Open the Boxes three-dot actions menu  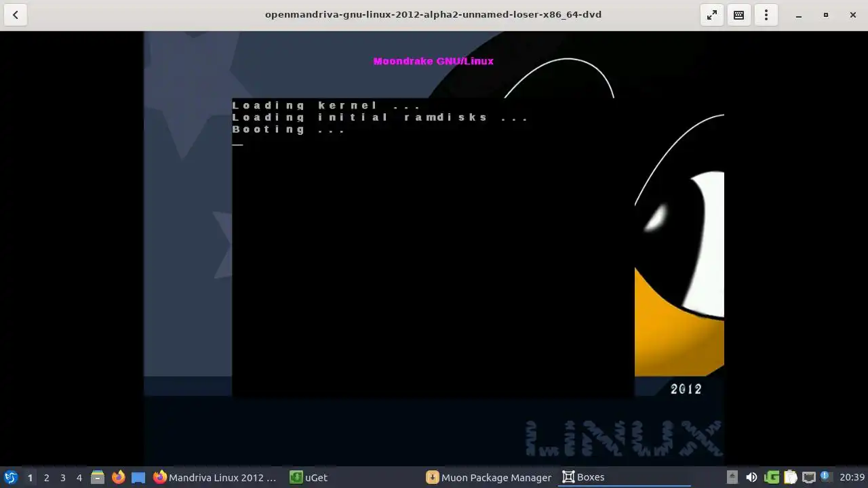766,15
